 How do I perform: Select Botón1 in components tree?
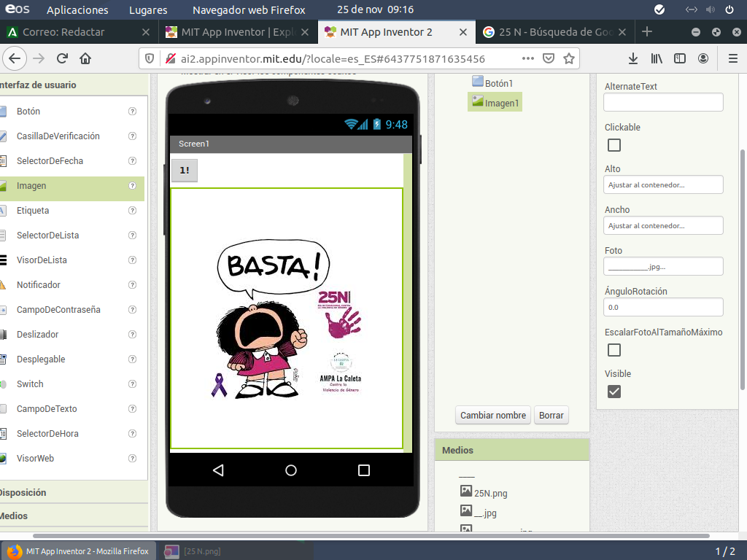(x=492, y=83)
